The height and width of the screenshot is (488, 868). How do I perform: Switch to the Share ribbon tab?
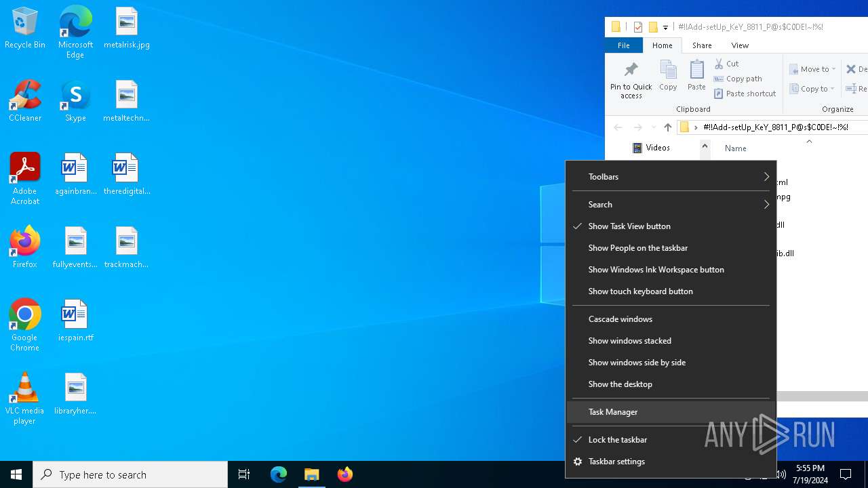702,45
